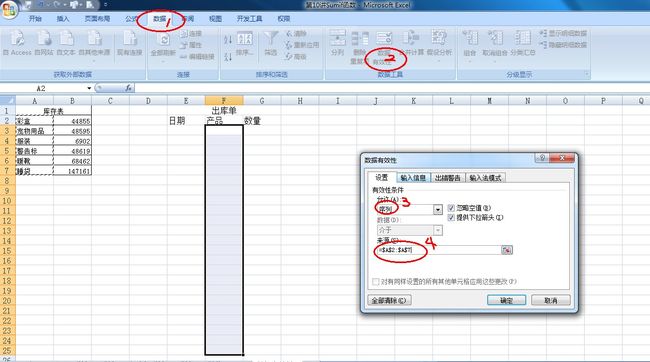Select column F header

click(224, 101)
